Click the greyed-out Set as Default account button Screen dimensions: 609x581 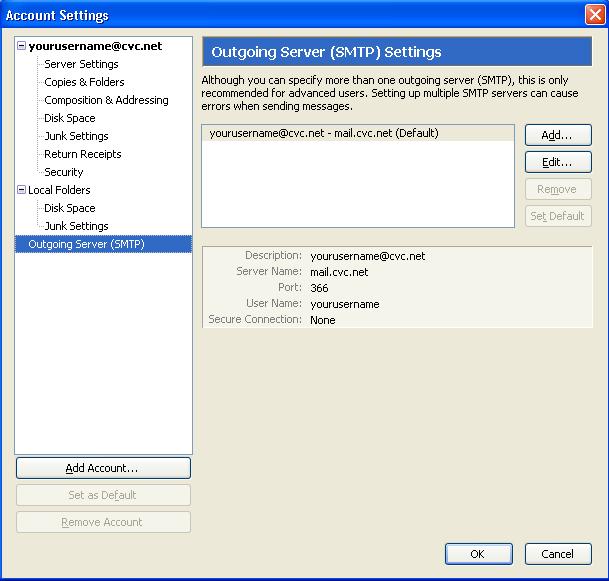click(103, 495)
